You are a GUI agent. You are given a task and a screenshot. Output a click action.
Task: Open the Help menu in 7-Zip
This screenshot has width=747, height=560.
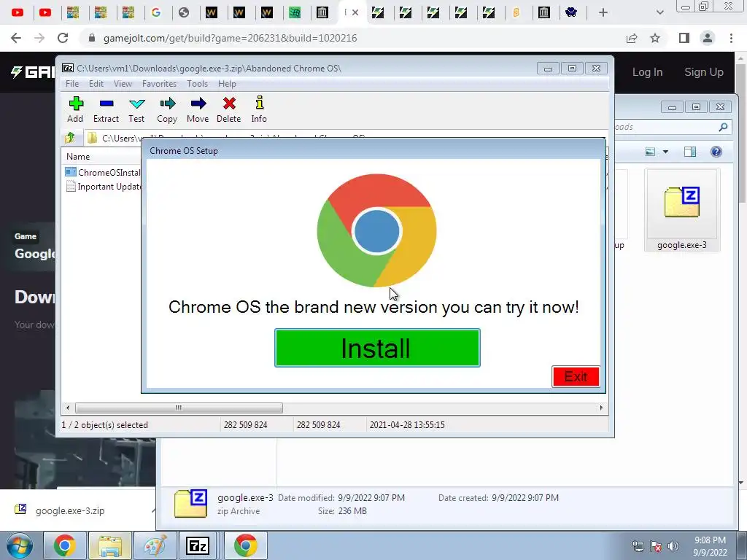coord(227,84)
